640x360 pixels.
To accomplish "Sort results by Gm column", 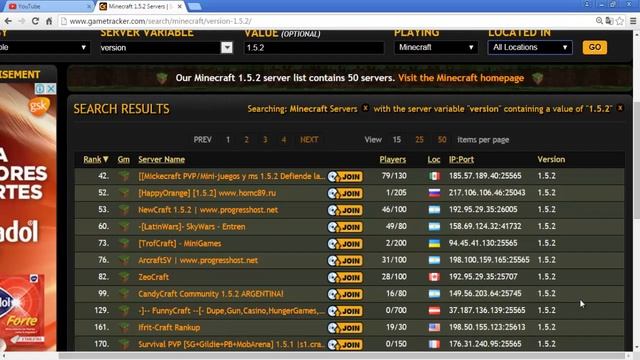I will click(x=124, y=159).
